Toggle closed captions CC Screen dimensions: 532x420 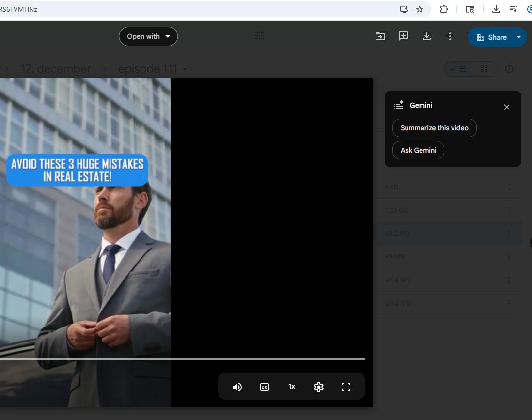click(264, 387)
